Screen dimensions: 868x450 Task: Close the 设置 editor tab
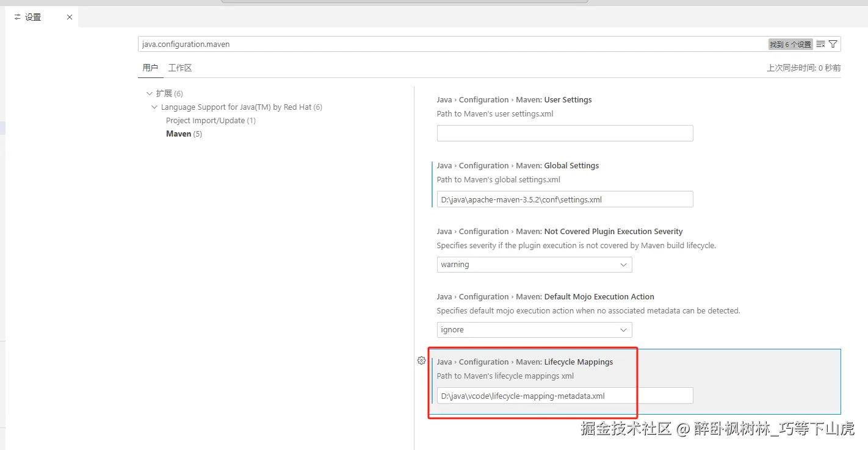pyautogui.click(x=70, y=17)
